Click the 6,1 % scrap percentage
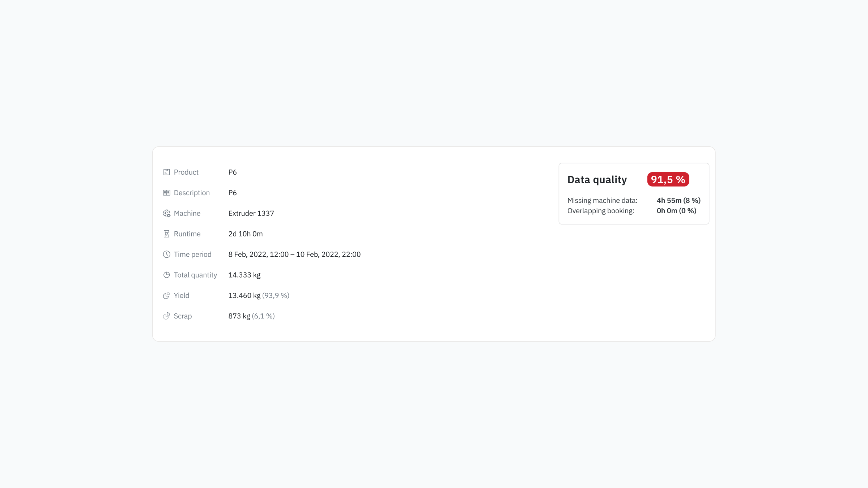Image resolution: width=868 pixels, height=488 pixels. [x=263, y=316]
